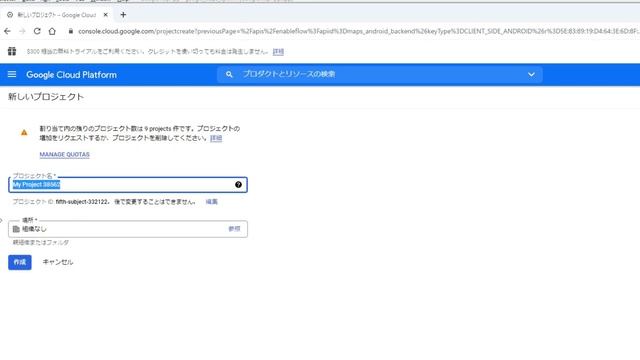Expand the search bar dropdown chevron
640x360 pixels.
(x=531, y=74)
